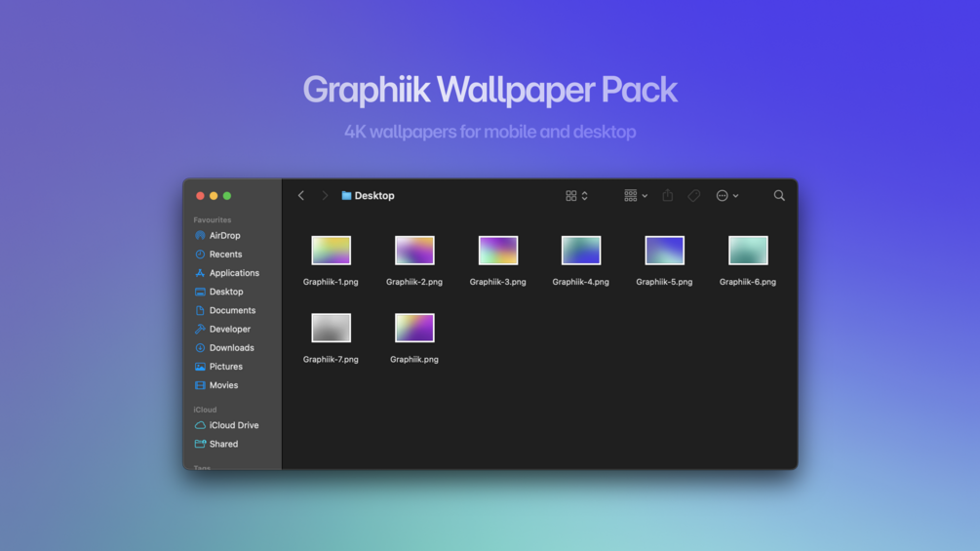This screenshot has height=551, width=980.
Task: Open Documents label in sidebar
Action: pos(232,310)
